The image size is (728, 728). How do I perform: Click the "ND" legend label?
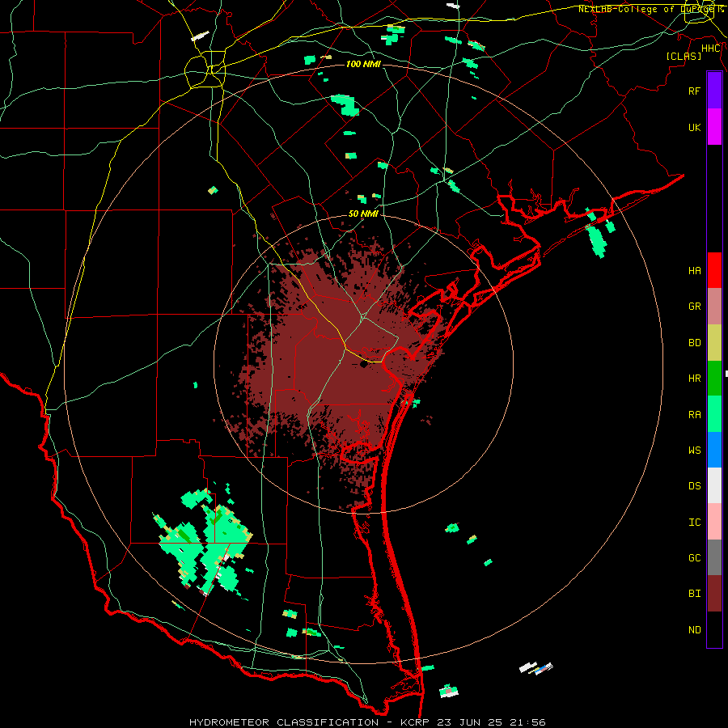[694, 630]
